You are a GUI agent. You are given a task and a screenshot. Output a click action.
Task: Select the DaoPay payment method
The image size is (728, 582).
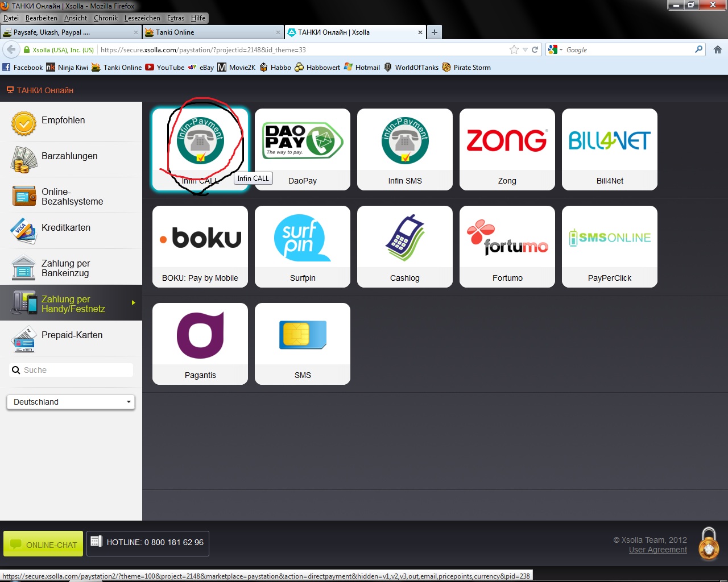pos(302,149)
